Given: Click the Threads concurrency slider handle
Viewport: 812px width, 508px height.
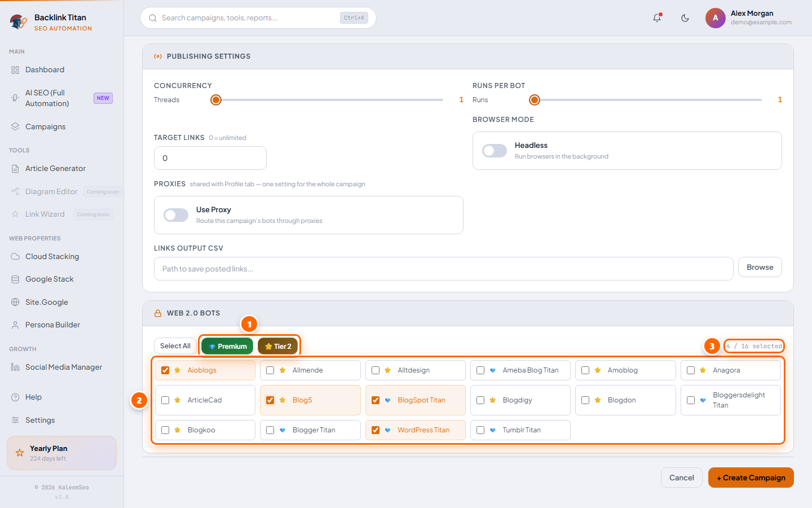Looking at the screenshot, I should click(216, 100).
